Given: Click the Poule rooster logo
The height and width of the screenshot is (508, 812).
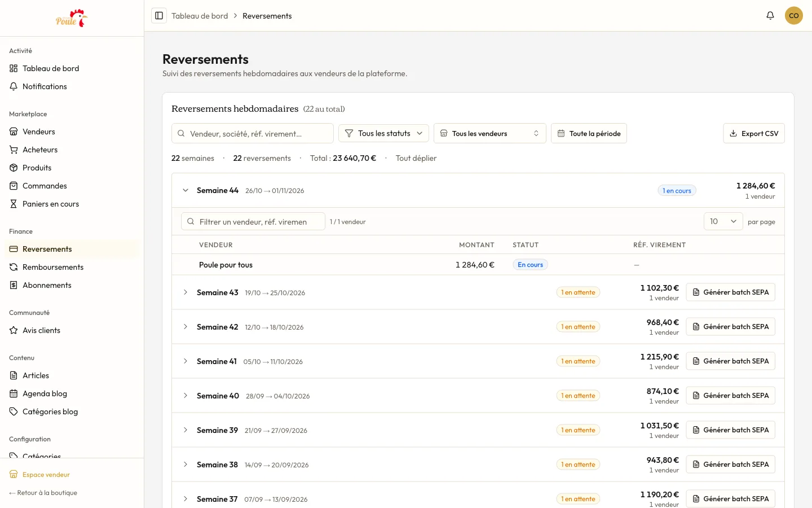Looking at the screenshot, I should 72,18.
